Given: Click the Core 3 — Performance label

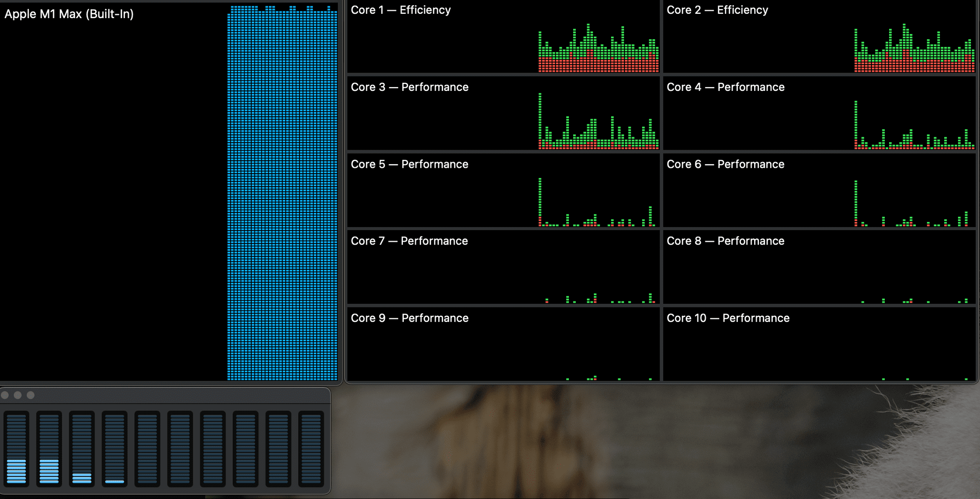Looking at the screenshot, I should coord(410,87).
